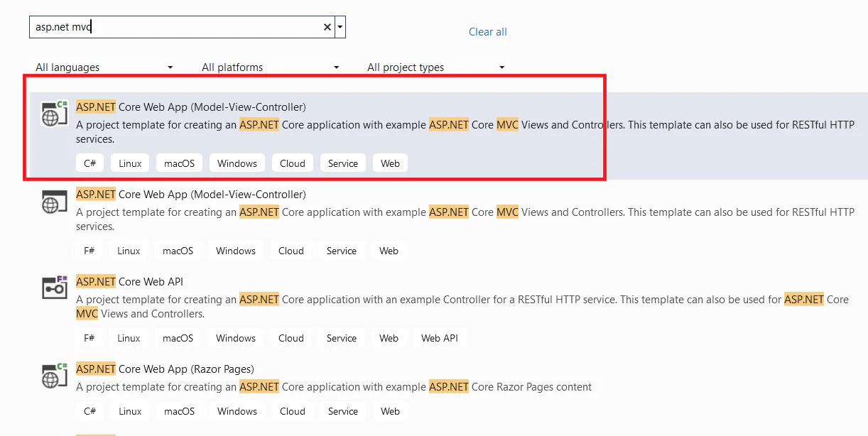This screenshot has height=436, width=868.
Task: Click the Web tag under the Razor Pages template
Action: [390, 411]
